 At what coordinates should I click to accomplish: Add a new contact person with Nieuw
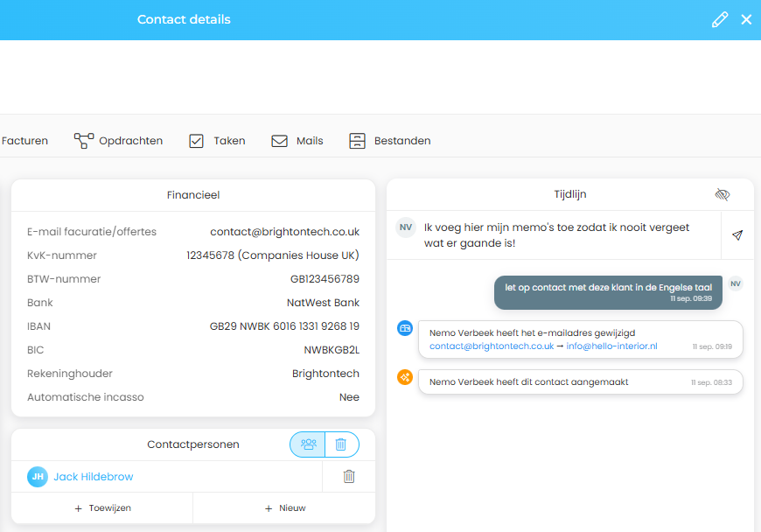284,508
